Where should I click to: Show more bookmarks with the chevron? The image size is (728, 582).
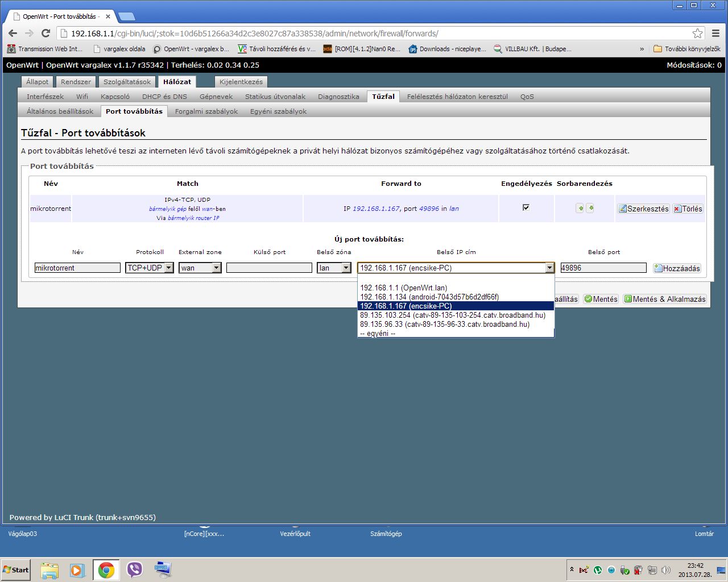(x=642, y=49)
